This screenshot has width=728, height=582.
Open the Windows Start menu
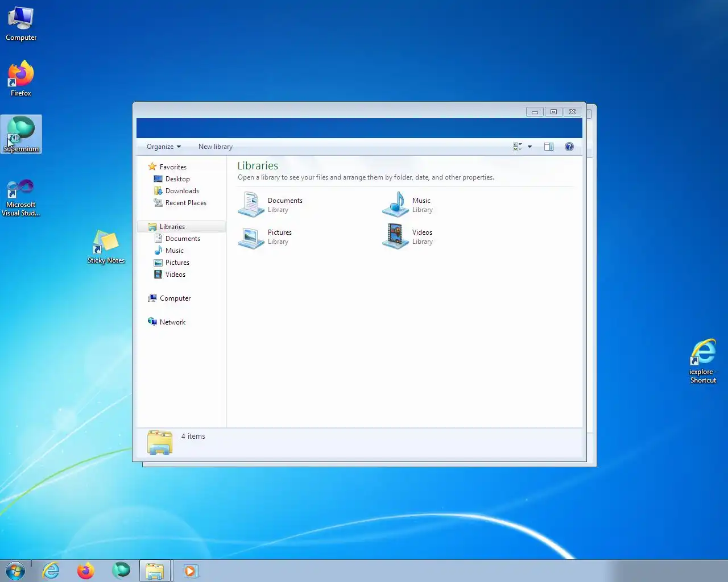[x=15, y=571]
